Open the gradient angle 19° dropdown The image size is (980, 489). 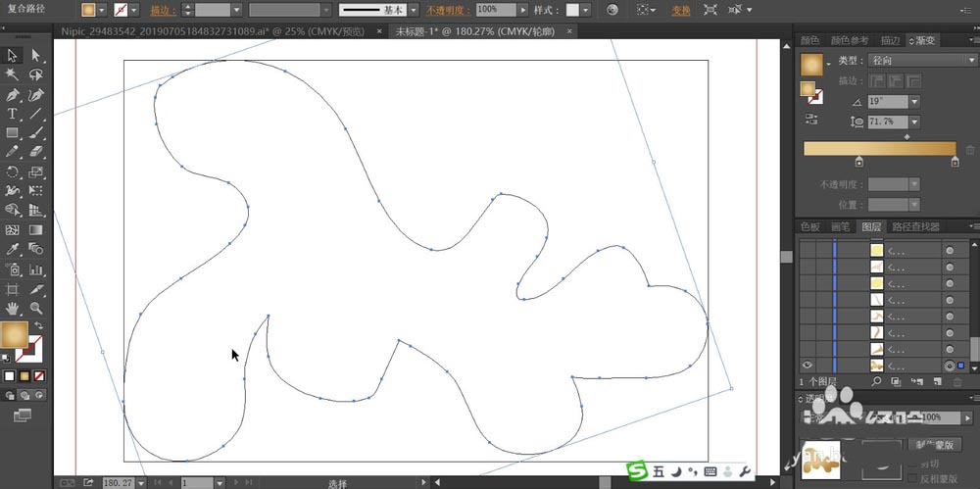[914, 101]
